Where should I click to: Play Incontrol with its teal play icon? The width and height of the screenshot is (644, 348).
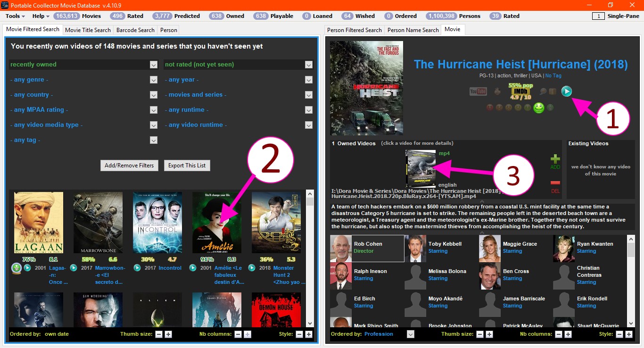[137, 268]
